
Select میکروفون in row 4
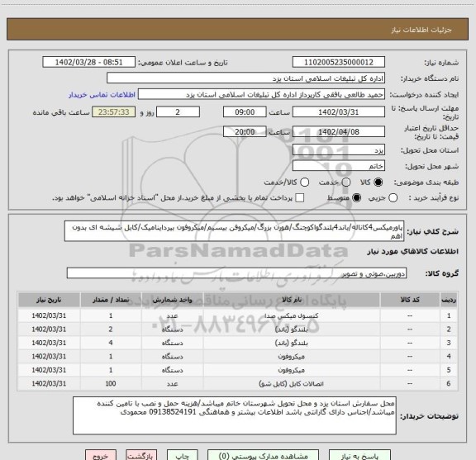[291, 357]
